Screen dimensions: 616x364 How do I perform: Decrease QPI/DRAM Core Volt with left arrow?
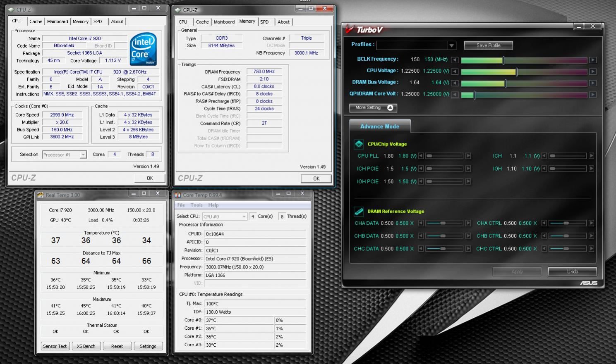pos(455,95)
